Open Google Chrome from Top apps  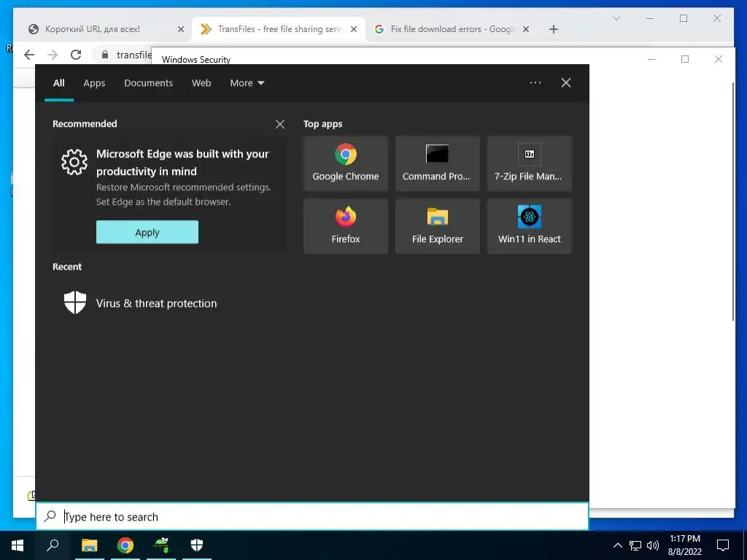[x=345, y=163]
